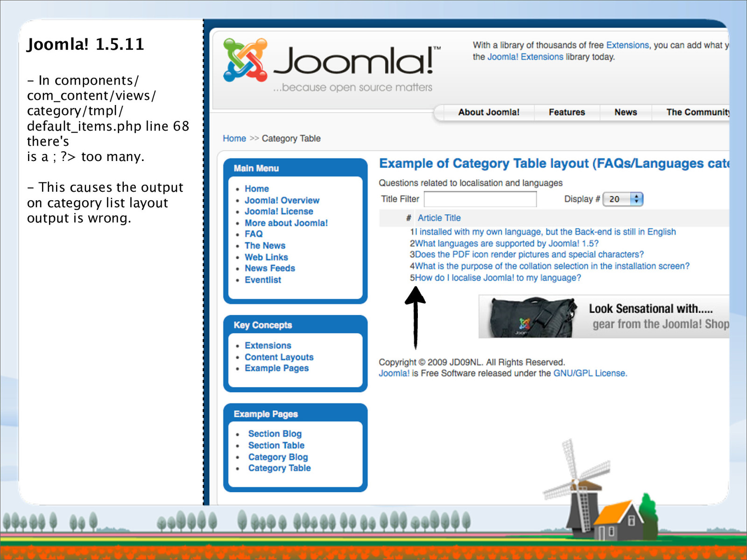747x560 pixels.
Task: Click the Joomla! Extensions header link
Action: (x=525, y=57)
